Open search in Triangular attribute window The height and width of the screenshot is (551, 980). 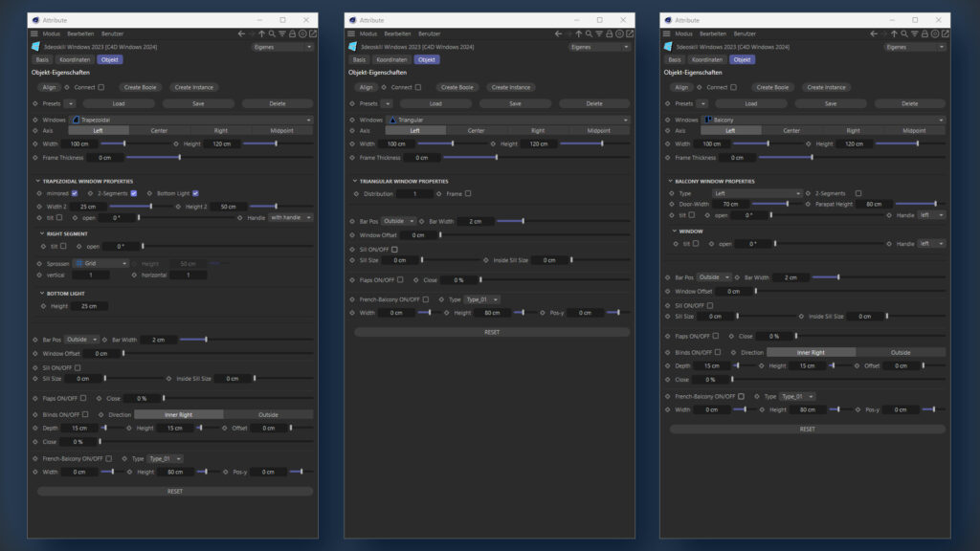coord(589,33)
